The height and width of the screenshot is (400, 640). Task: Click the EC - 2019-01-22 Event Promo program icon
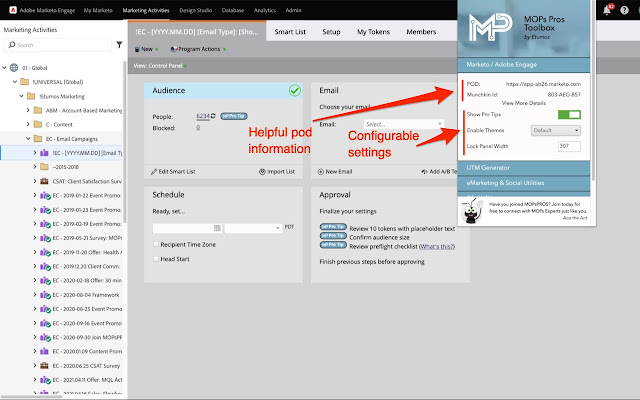click(45, 196)
